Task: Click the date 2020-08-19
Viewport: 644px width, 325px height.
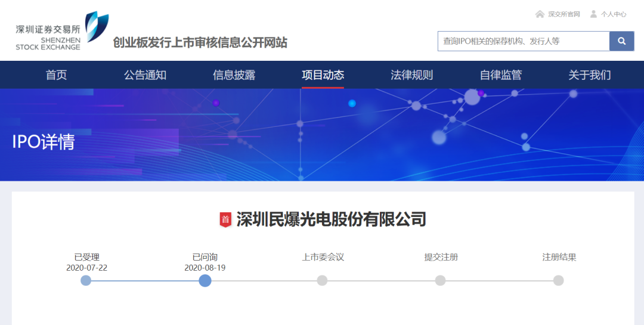Action: pyautogui.click(x=205, y=268)
